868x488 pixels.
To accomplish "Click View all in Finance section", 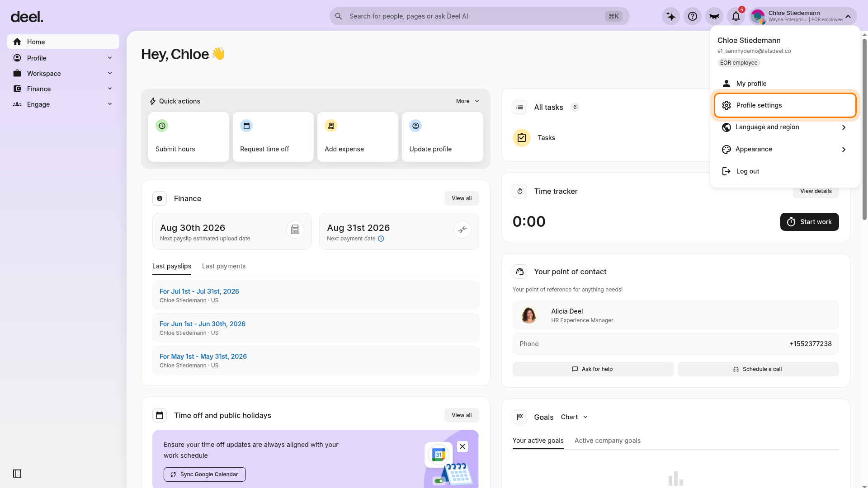I will pyautogui.click(x=462, y=198).
